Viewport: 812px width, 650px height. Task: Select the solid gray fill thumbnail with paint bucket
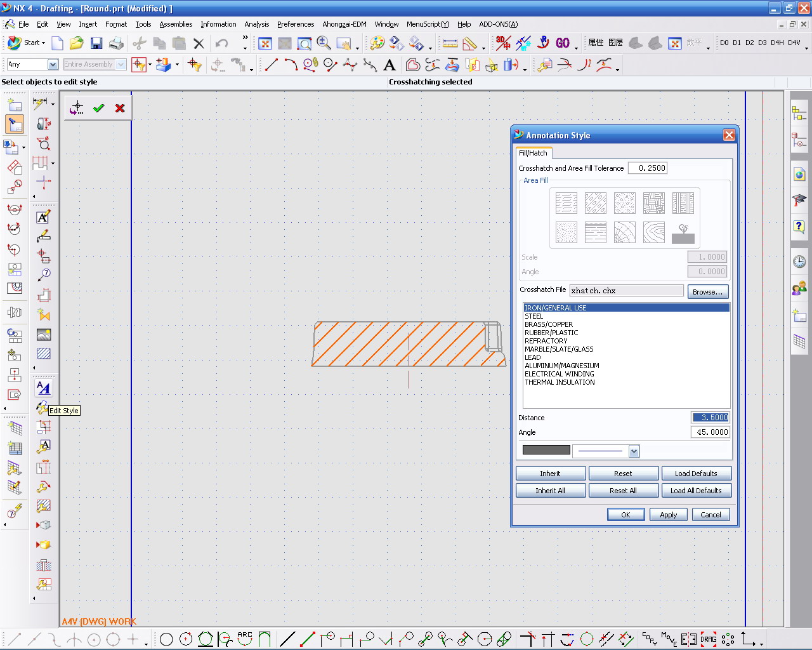point(683,232)
